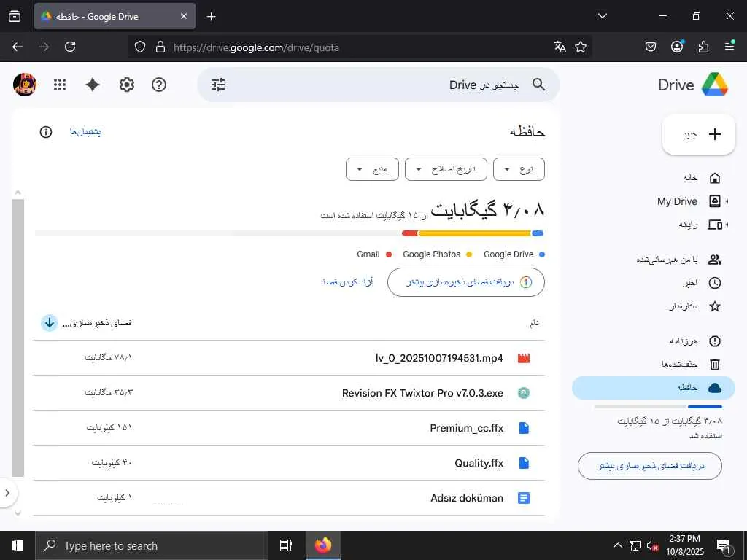Open the نوع type filter dropdown
747x560 pixels.
click(519, 169)
